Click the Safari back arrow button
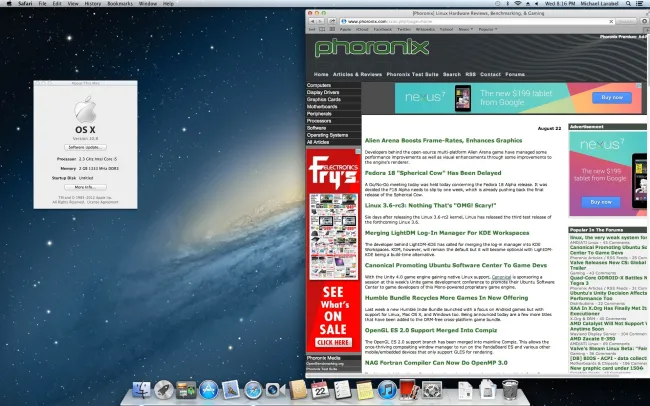This screenshot has width=650, height=406. tap(313, 21)
